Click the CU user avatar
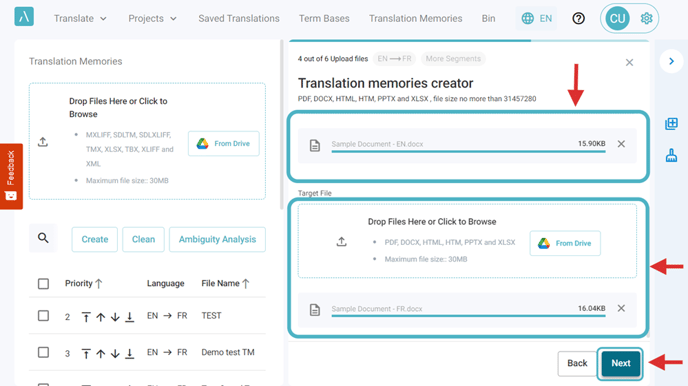Viewport: 688px width, 386px height. point(617,18)
